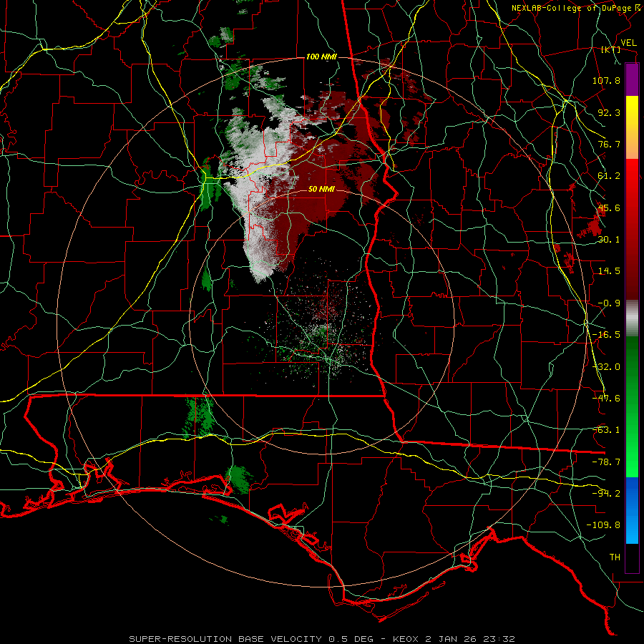Click the 45.6 legend value

click(x=609, y=208)
